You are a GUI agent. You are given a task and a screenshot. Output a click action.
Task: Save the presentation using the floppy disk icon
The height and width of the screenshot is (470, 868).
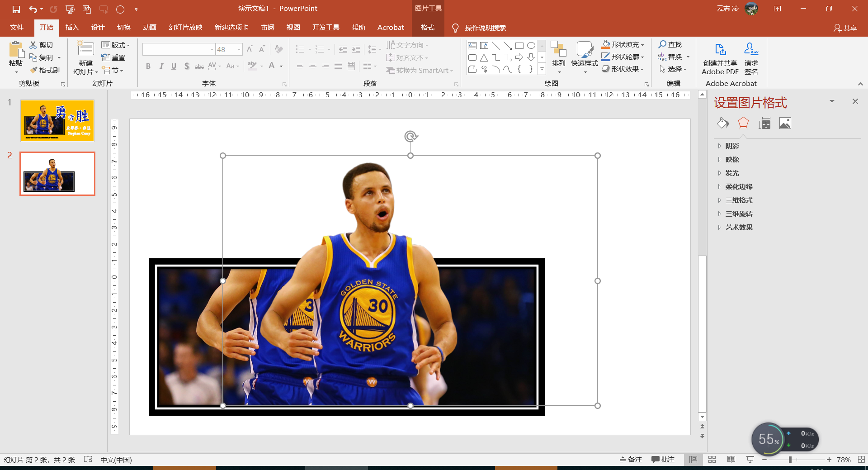[x=16, y=9]
